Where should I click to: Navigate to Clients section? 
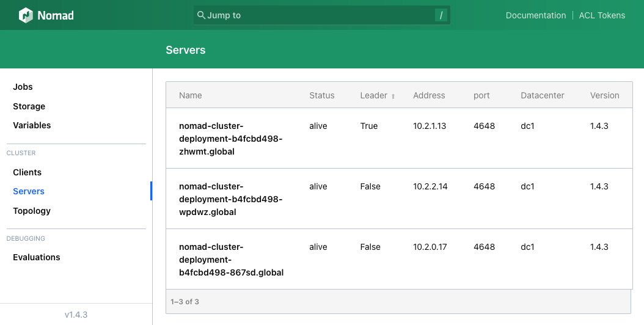tap(27, 172)
